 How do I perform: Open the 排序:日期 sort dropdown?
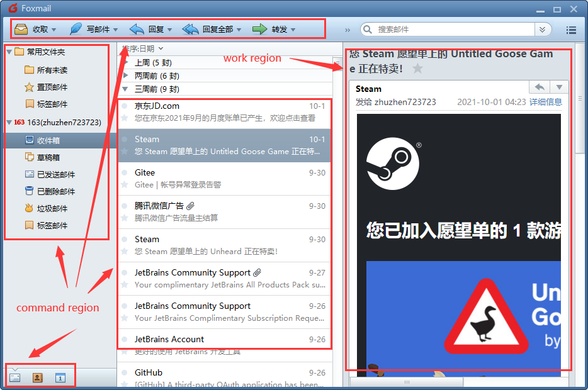coord(142,48)
